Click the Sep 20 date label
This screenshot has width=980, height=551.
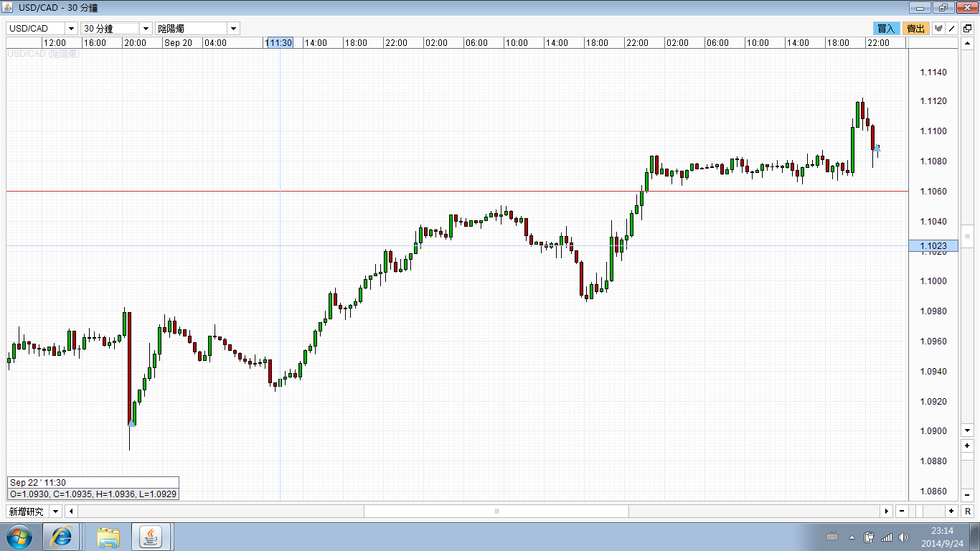(x=178, y=43)
